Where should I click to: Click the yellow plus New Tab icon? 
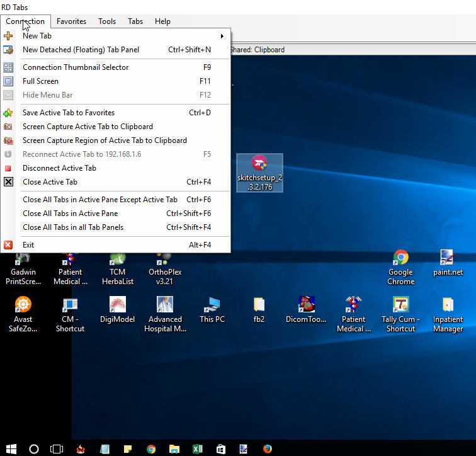[x=8, y=36]
